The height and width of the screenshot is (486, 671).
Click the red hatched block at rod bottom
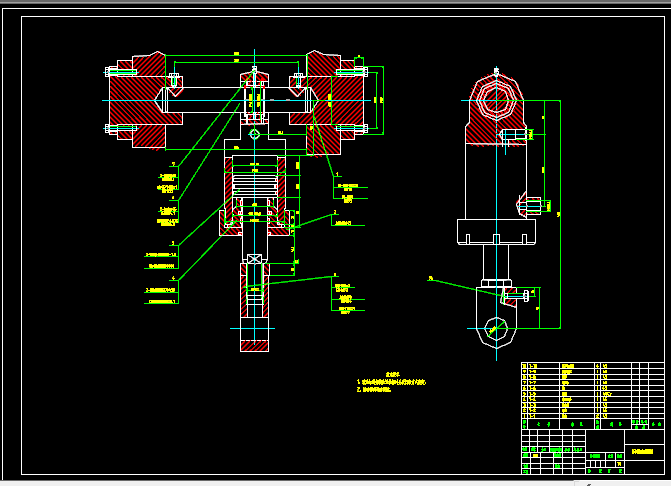[x=254, y=346]
